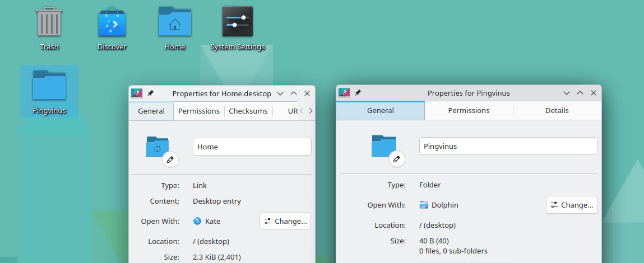Click Change button next to Kate
The height and width of the screenshot is (263, 644).
[x=285, y=221]
